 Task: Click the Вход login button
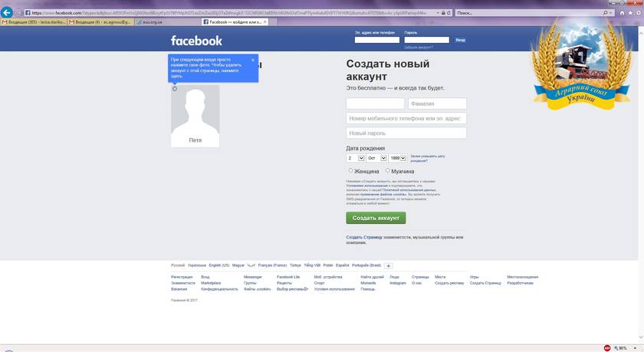pyautogui.click(x=461, y=40)
